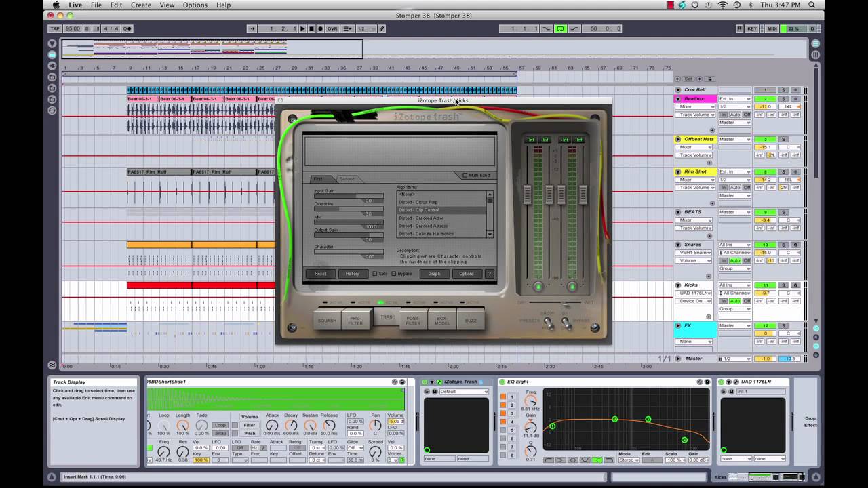Toggle the OVR overdub button
The image size is (868, 488).
332,28
